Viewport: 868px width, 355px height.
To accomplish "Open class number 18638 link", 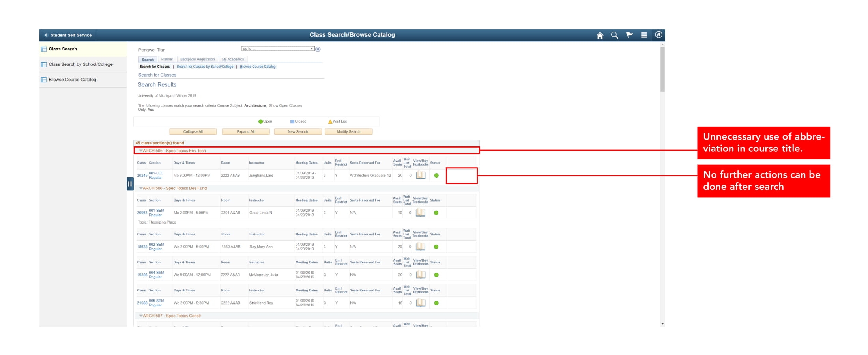I will coord(142,247).
